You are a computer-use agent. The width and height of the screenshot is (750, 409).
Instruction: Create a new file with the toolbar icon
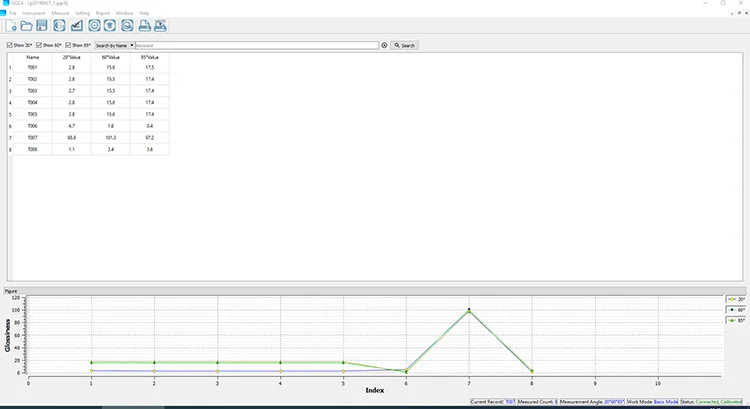[x=11, y=26]
